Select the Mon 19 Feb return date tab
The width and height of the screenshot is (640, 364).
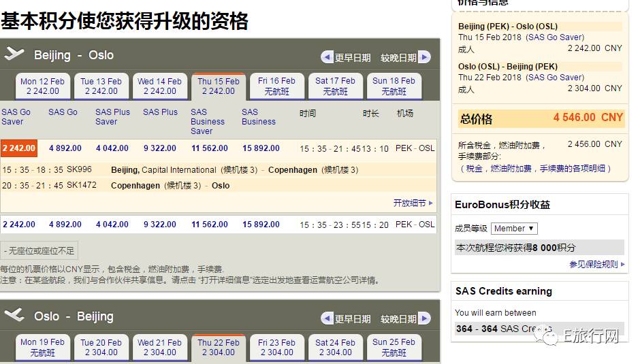tap(42, 347)
